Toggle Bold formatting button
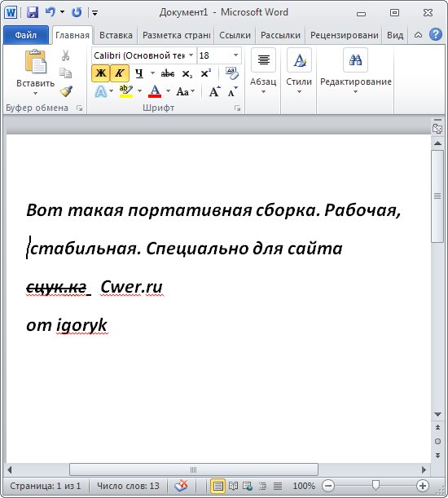This screenshot has width=448, height=498. (101, 73)
